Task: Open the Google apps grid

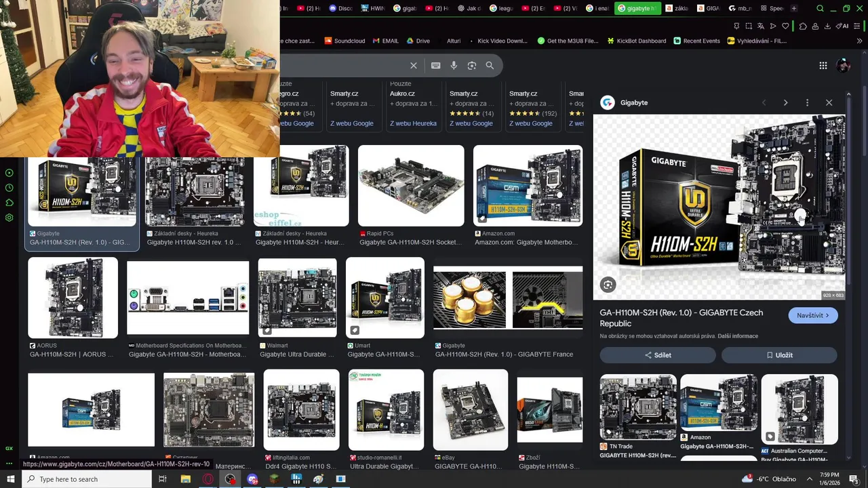Action: tap(823, 66)
